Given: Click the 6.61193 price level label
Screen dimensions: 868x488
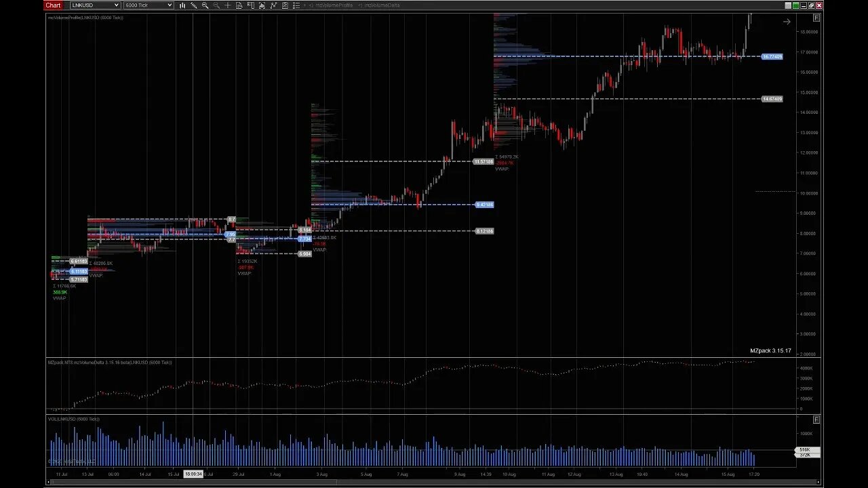Looking at the screenshot, I should point(79,262).
